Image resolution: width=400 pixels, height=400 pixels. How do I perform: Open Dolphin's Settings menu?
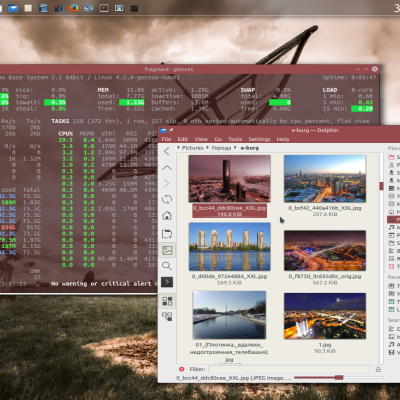pyautogui.click(x=259, y=139)
